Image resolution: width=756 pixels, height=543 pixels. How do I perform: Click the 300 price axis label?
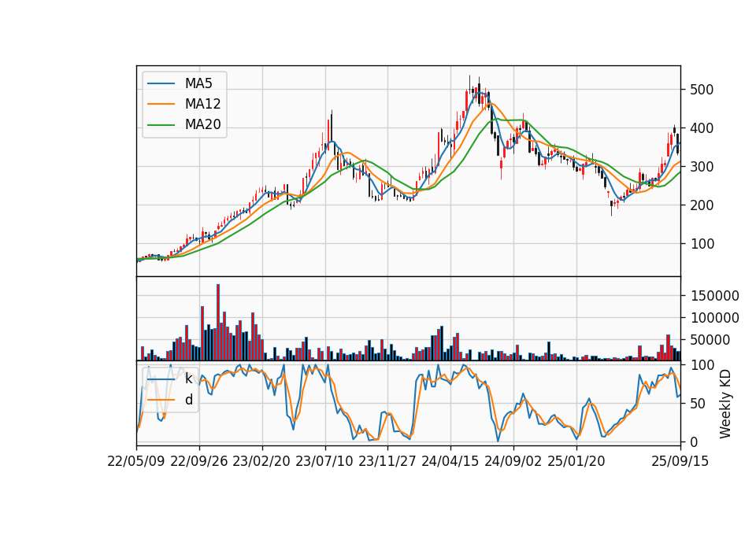coord(702,167)
